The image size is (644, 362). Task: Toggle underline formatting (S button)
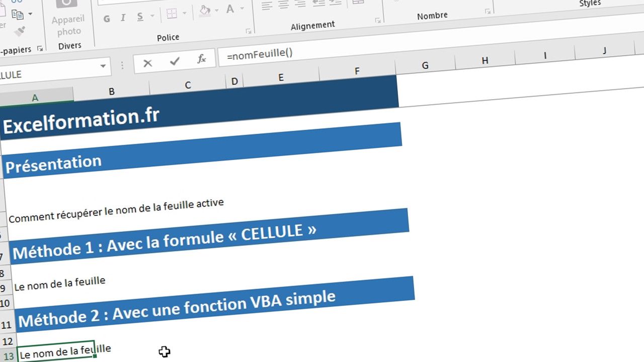pyautogui.click(x=139, y=17)
